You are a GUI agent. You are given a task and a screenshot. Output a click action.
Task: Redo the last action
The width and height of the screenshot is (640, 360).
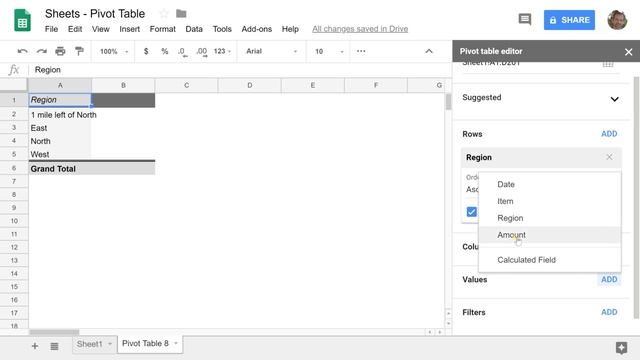42,51
